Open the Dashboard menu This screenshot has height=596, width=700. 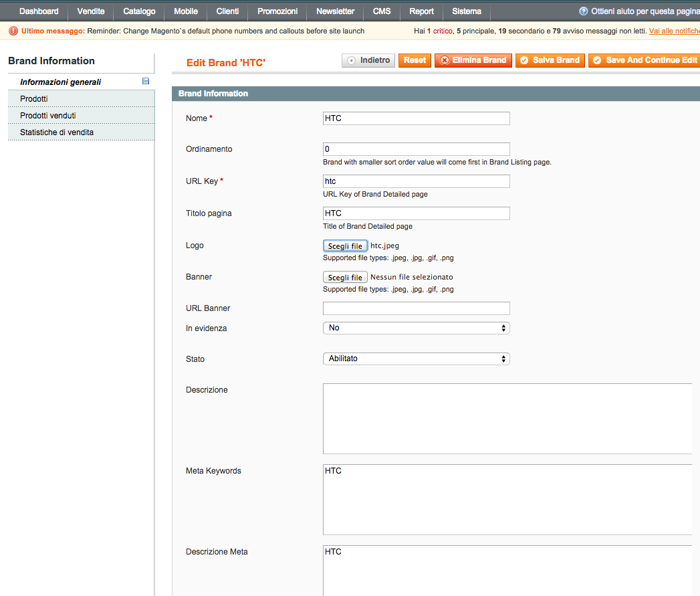click(x=39, y=11)
